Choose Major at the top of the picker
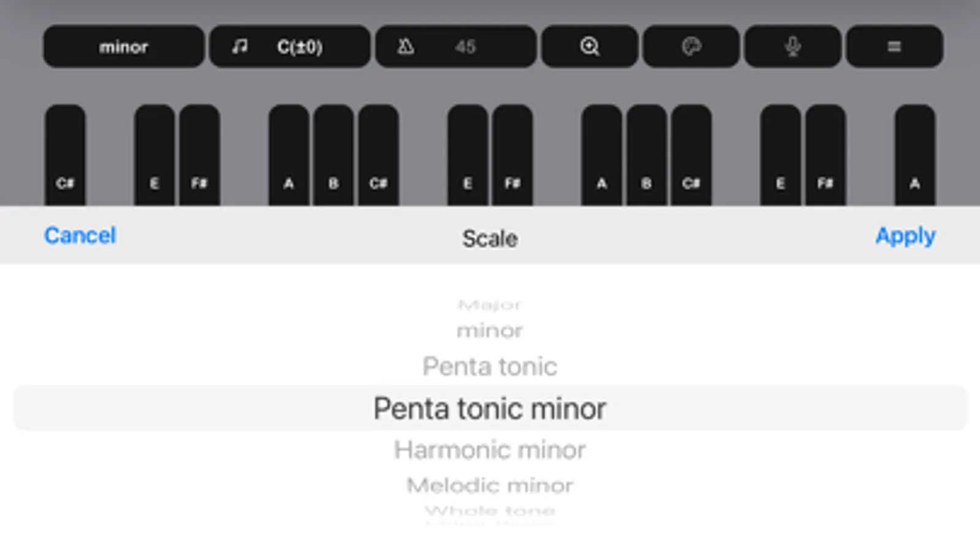 (490, 305)
